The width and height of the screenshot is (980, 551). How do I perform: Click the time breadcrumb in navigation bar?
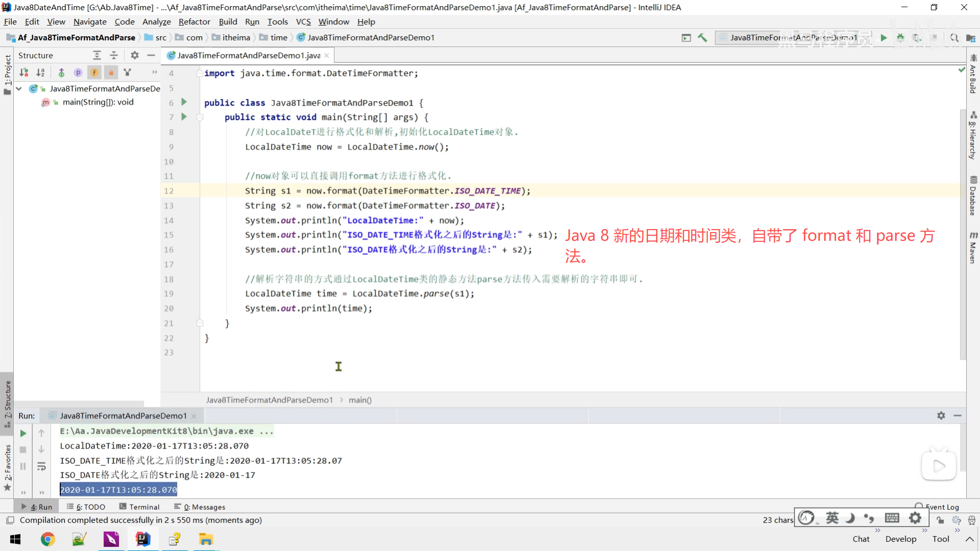pos(279,38)
